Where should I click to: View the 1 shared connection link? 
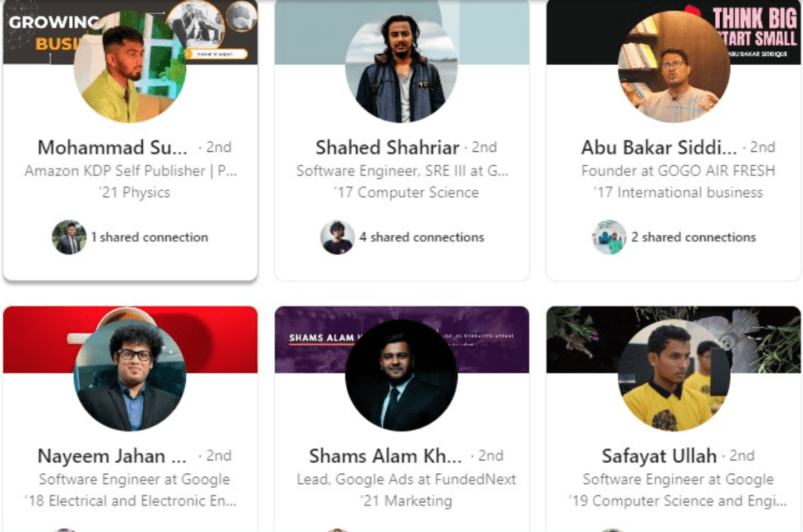click(x=149, y=237)
